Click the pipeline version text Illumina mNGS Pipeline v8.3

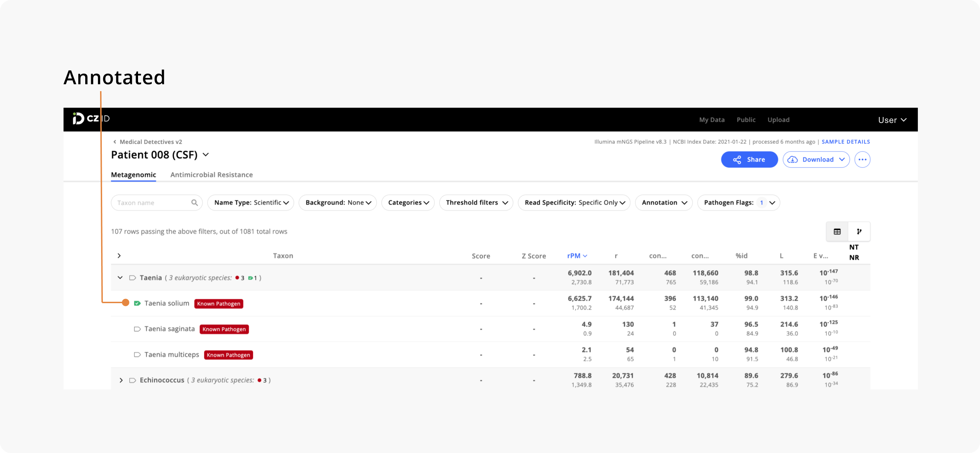(630, 142)
